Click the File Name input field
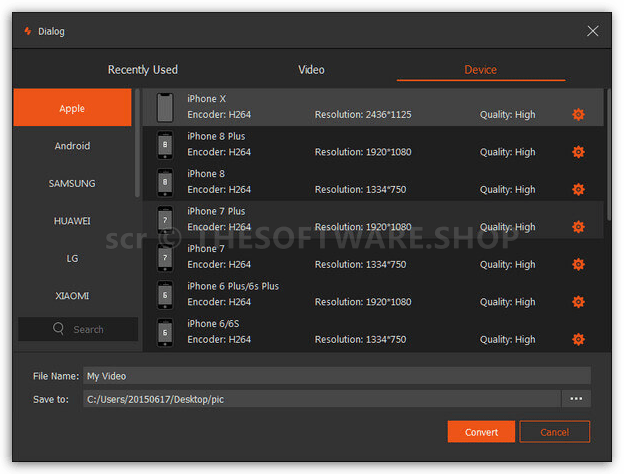 pyautogui.click(x=337, y=376)
